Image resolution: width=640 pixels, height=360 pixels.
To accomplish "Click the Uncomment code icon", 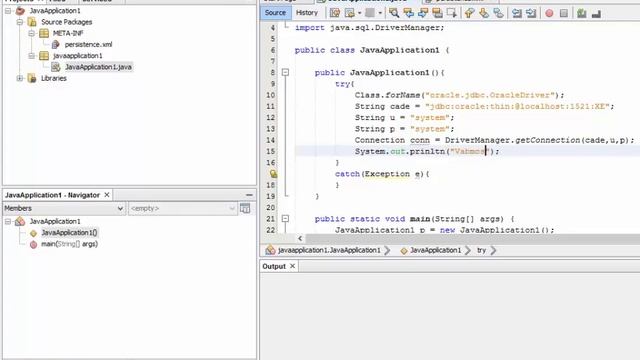I will [x=596, y=13].
